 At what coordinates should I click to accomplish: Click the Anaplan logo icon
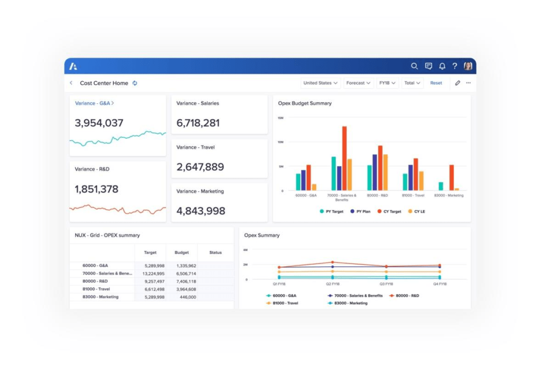[x=73, y=66]
